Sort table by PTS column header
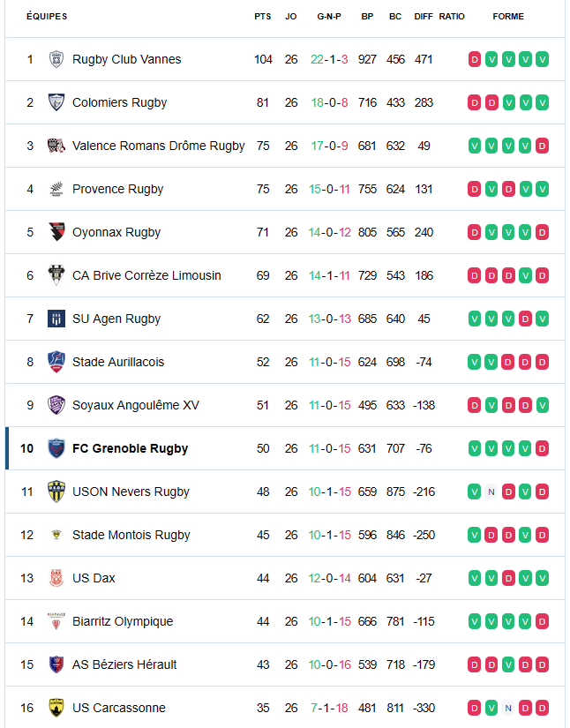Image resolution: width=570 pixels, height=728 pixels. coord(263,17)
